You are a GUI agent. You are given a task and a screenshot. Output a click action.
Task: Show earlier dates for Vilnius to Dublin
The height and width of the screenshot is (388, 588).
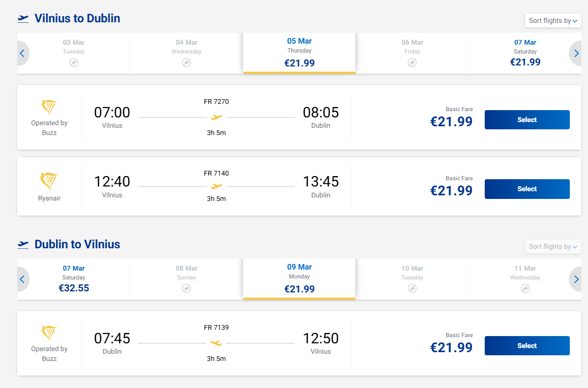click(x=22, y=53)
